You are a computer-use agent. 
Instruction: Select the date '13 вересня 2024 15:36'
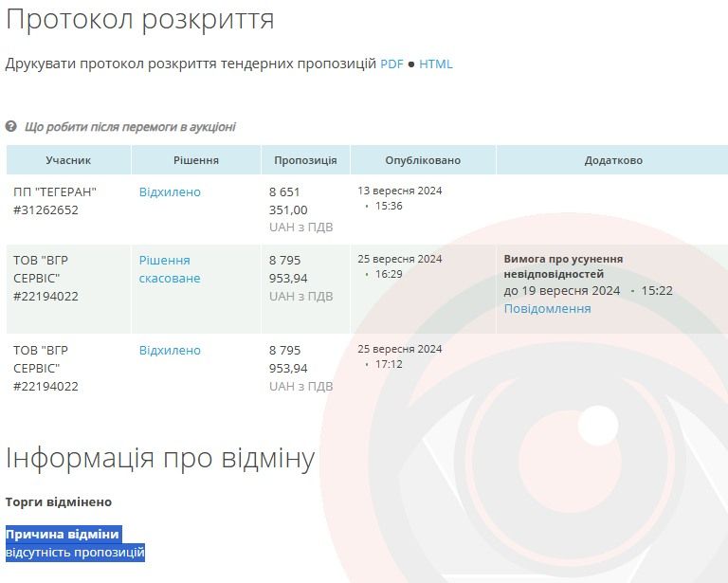click(x=400, y=198)
